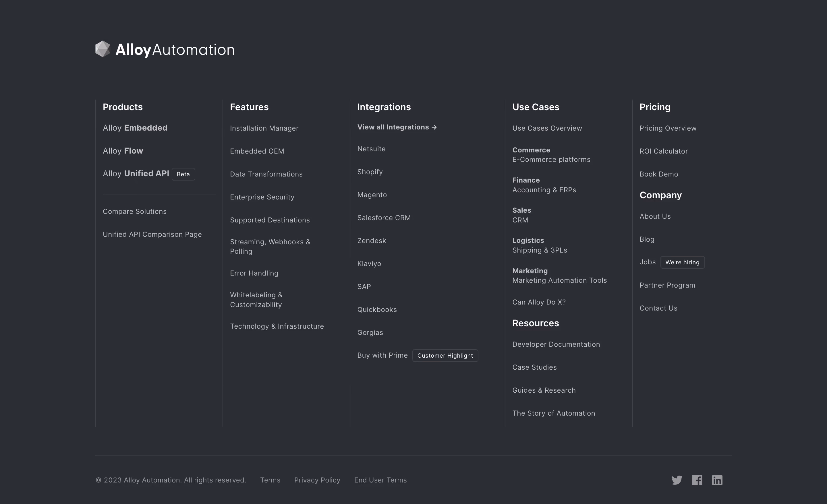Open Developer Documentation
The height and width of the screenshot is (504, 827).
click(556, 344)
